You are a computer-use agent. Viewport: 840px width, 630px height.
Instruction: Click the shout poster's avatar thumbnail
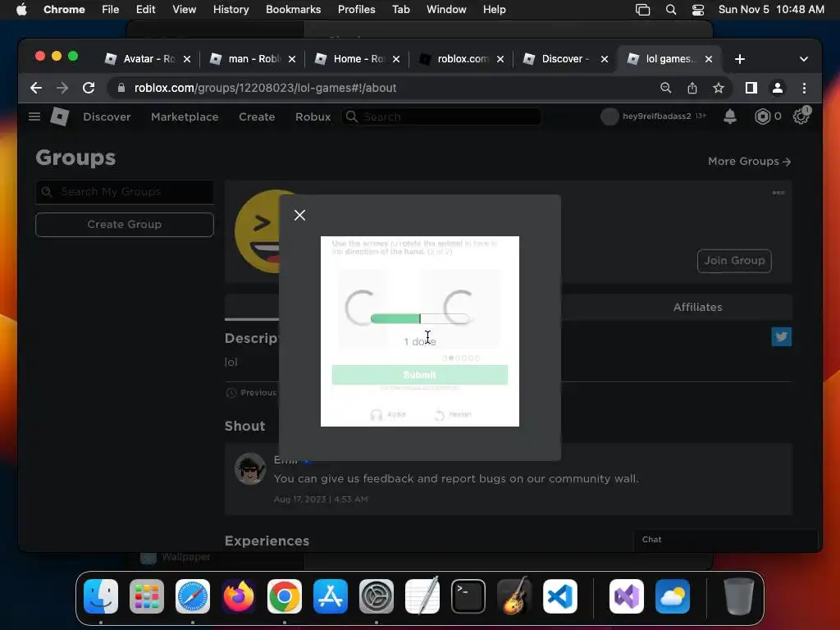pos(250,468)
